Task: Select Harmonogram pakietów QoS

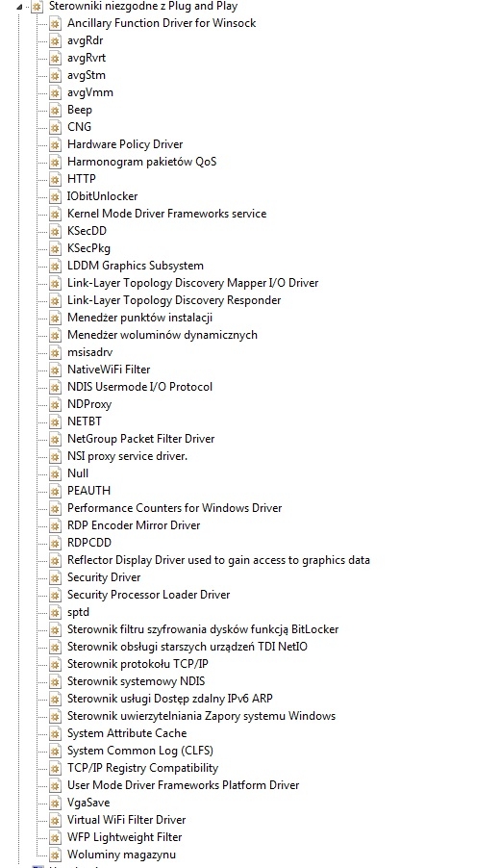Action: pyautogui.click(x=141, y=162)
